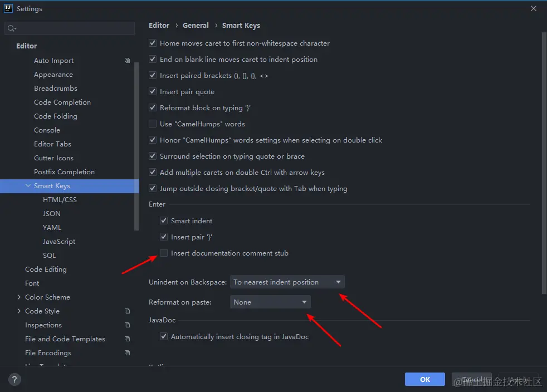Viewport: 547px width, 392px height.
Task: Open HTML/CSS smart keys page
Action: [60, 199]
